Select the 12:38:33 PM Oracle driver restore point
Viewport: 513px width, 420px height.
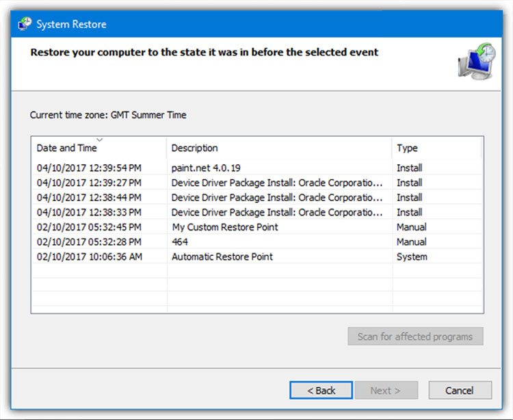click(256, 212)
